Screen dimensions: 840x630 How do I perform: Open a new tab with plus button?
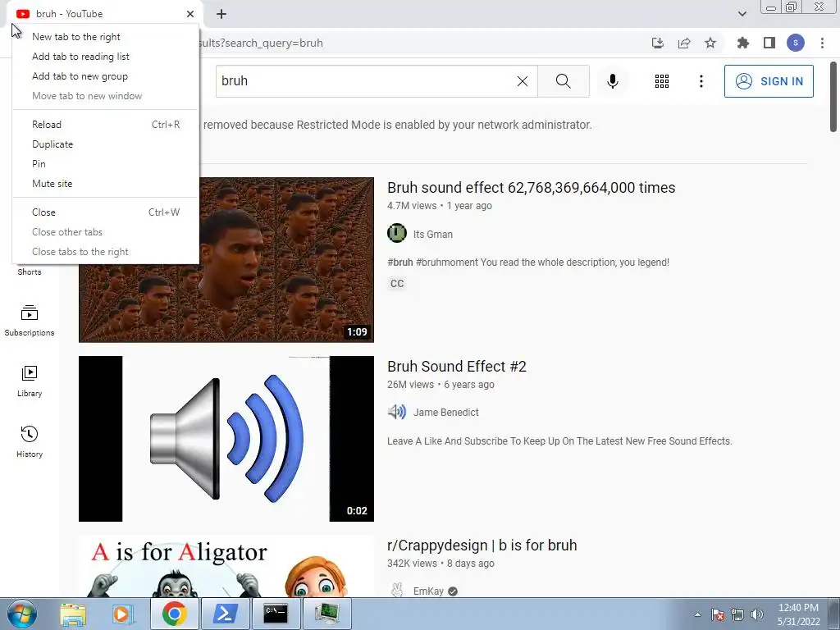tap(221, 14)
